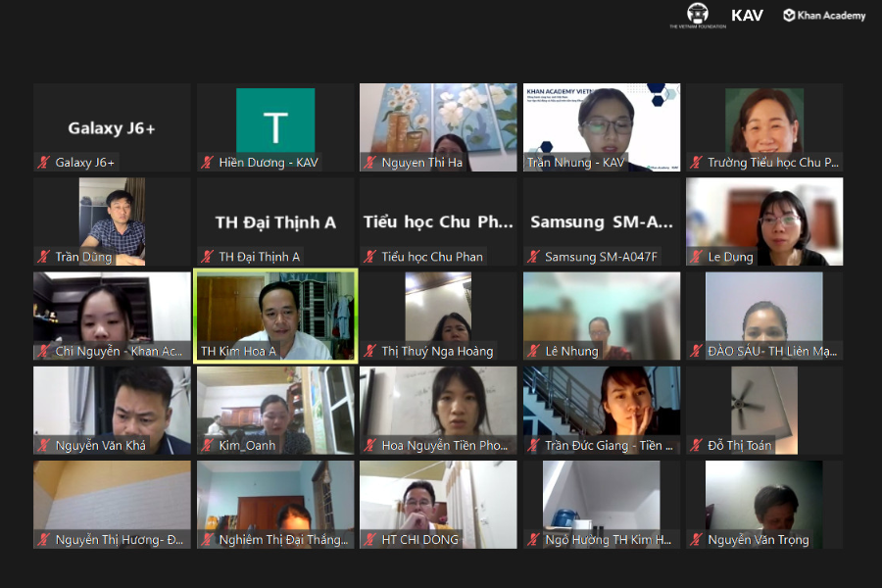Image resolution: width=882 pixels, height=588 pixels.
Task: Click the muted mic icon on Galaxy J6+
Action: pyautogui.click(x=43, y=163)
